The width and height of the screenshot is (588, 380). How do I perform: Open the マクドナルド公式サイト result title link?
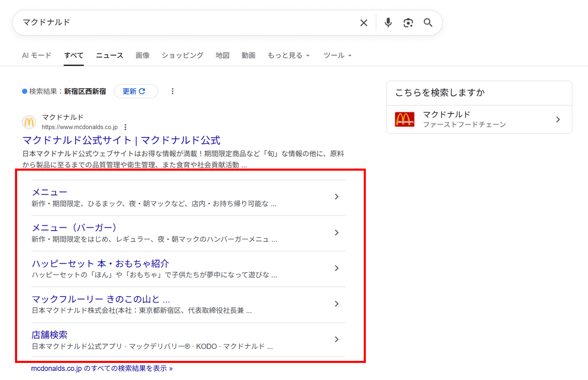pyautogui.click(x=121, y=140)
